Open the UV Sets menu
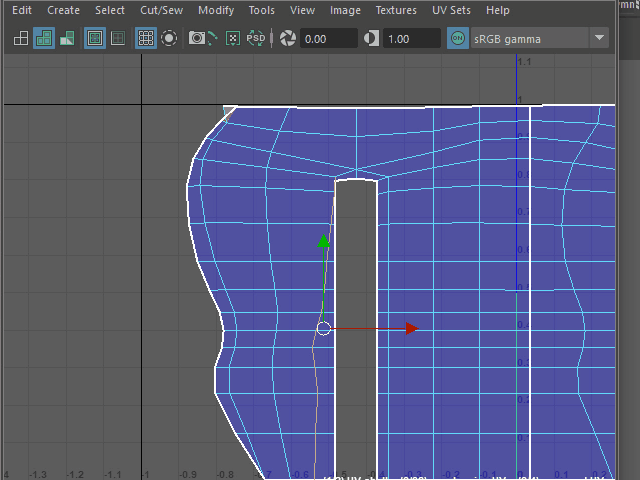The width and height of the screenshot is (640, 480). tap(451, 10)
